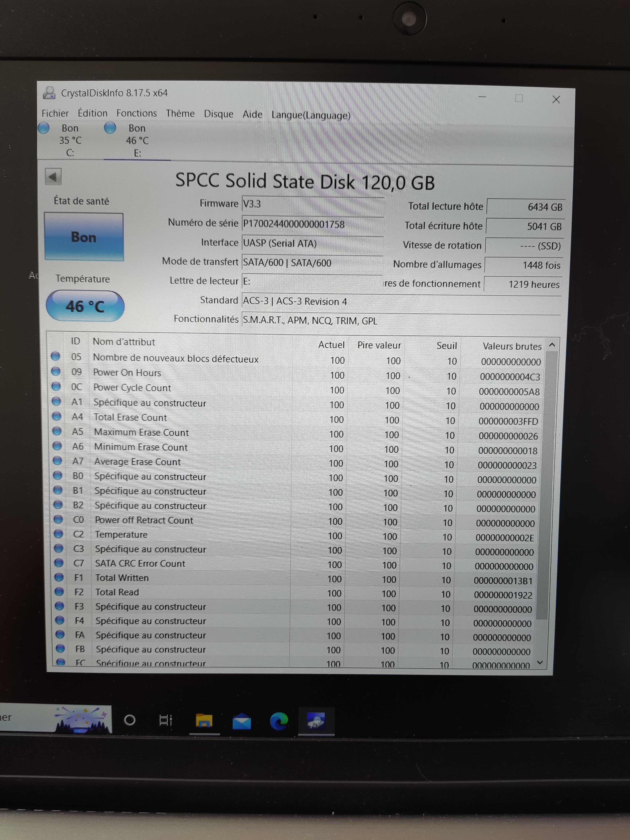Image resolution: width=630 pixels, height=840 pixels.
Task: Click the previous disk arrow button
Action: (x=53, y=177)
